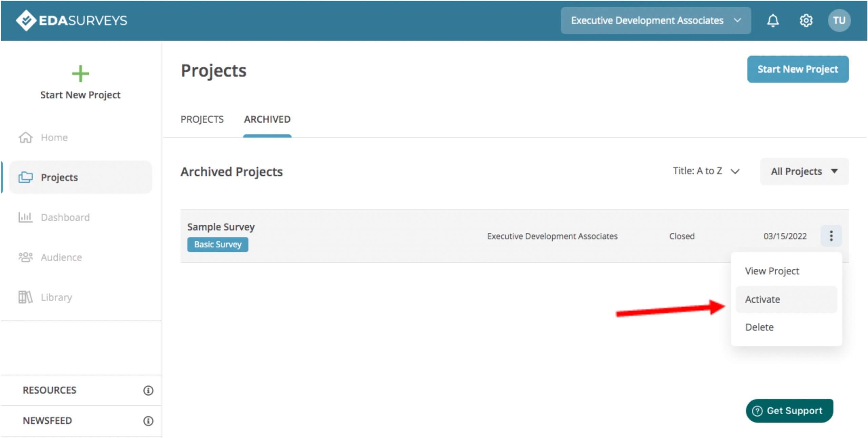Click Executive Development Associates in the survey row
The height and width of the screenshot is (438, 868).
click(552, 236)
